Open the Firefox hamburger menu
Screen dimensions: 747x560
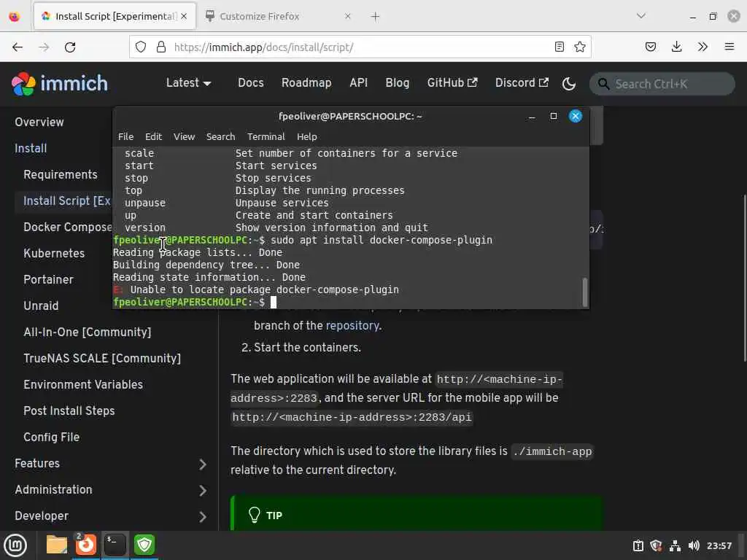(729, 47)
